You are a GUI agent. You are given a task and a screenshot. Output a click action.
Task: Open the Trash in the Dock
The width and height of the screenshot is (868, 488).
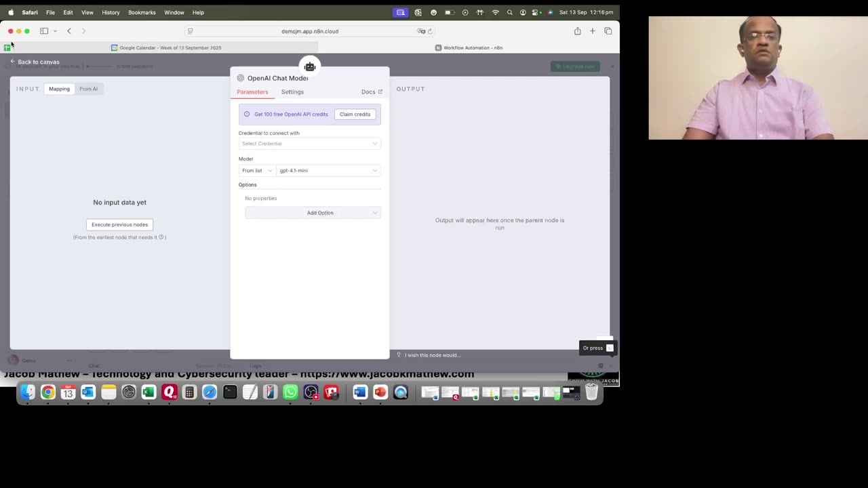point(591,392)
